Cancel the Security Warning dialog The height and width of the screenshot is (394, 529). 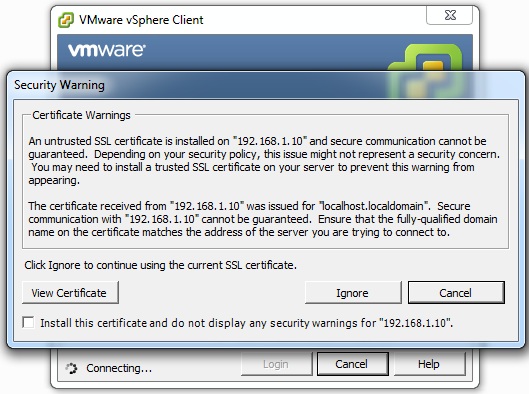pyautogui.click(x=456, y=292)
